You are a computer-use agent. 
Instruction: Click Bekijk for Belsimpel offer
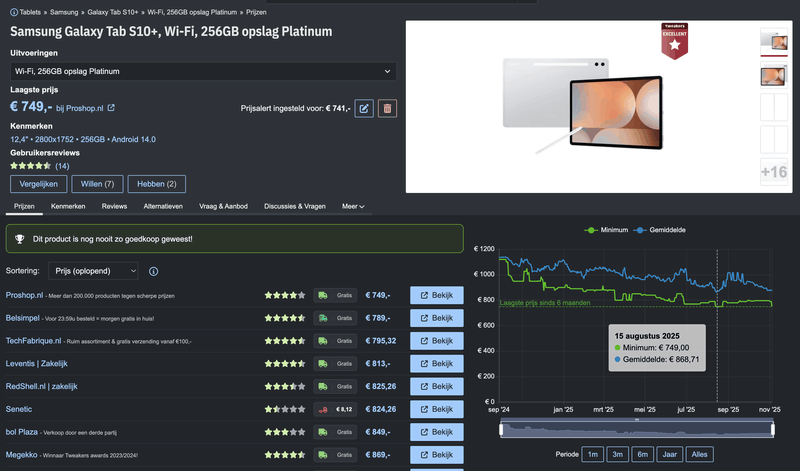[x=437, y=318]
